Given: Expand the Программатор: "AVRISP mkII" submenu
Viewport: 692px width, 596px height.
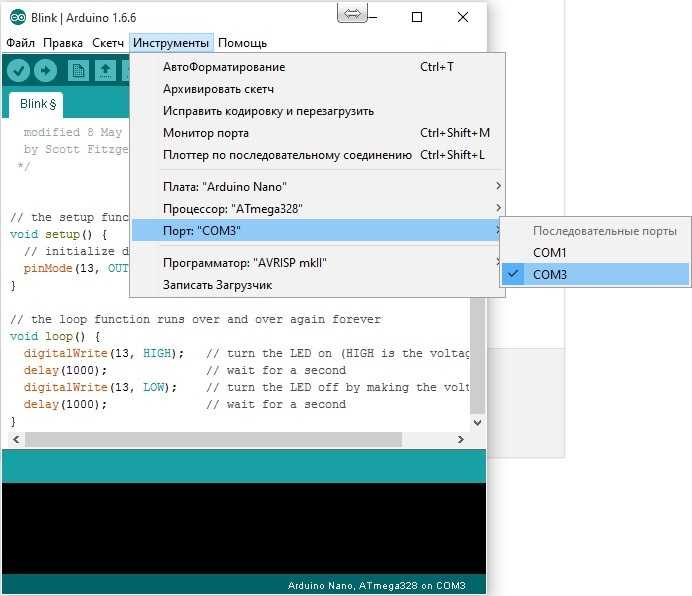Looking at the screenshot, I should pos(317,263).
